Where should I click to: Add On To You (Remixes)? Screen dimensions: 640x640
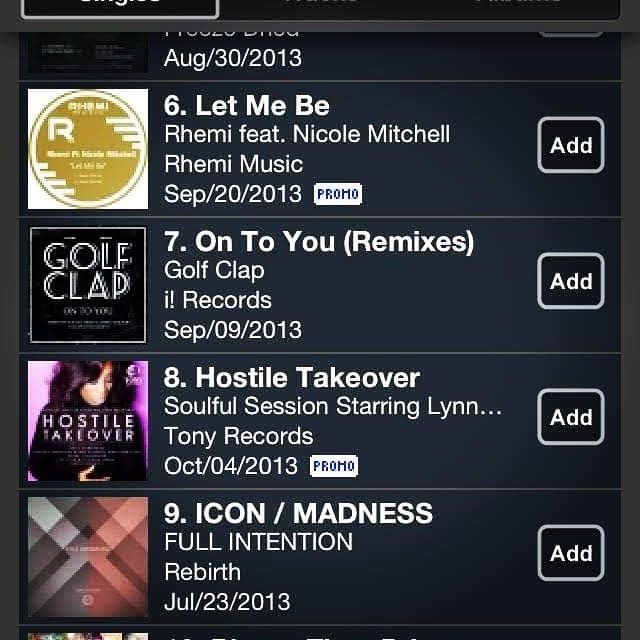point(571,281)
